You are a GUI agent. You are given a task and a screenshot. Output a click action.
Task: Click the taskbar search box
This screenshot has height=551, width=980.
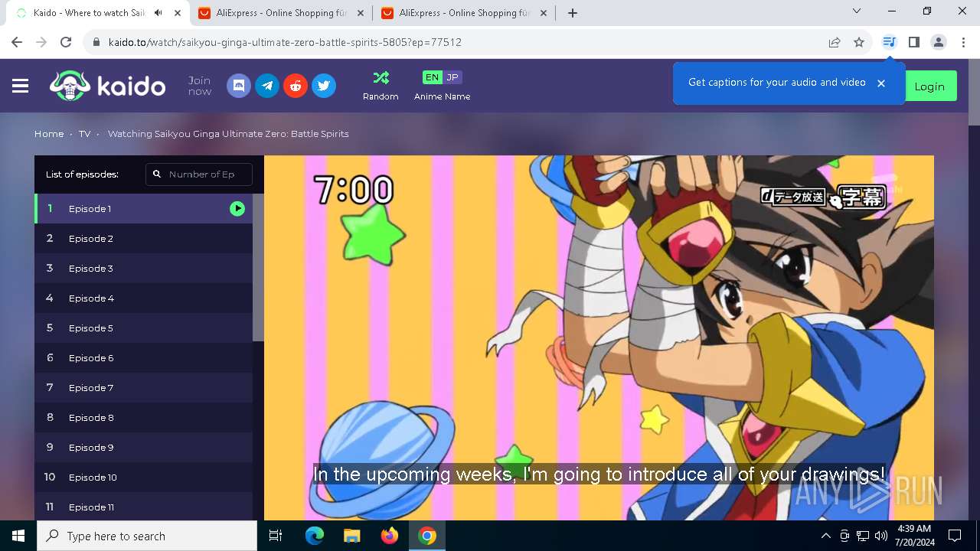coord(147,536)
